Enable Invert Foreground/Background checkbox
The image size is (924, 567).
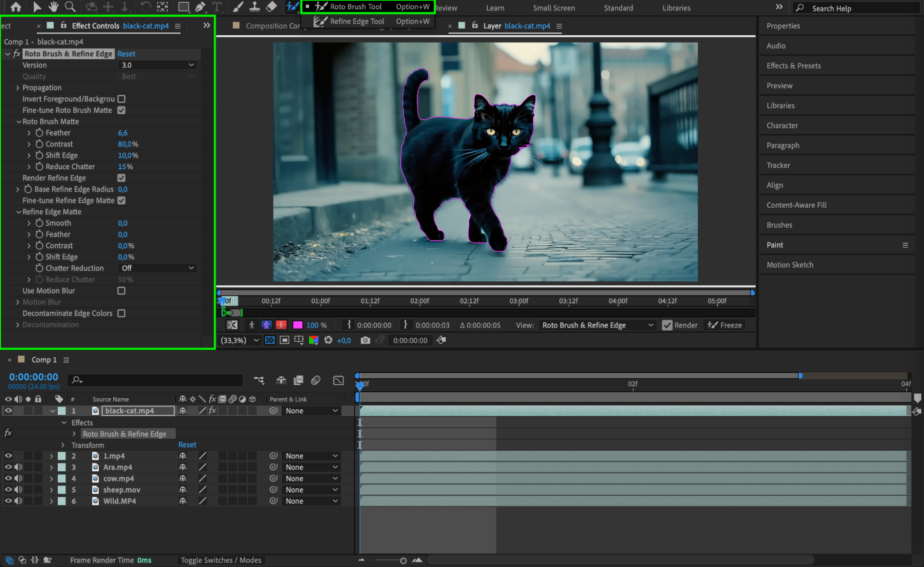coord(122,99)
